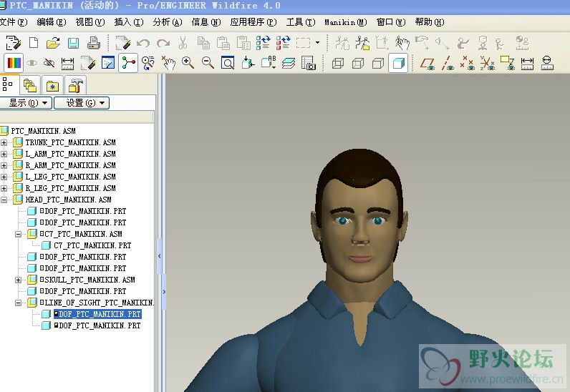The height and width of the screenshot is (392, 570).
Task: Select C7_PTC_MANIKIN.PRT in model tree
Action: click(92, 246)
